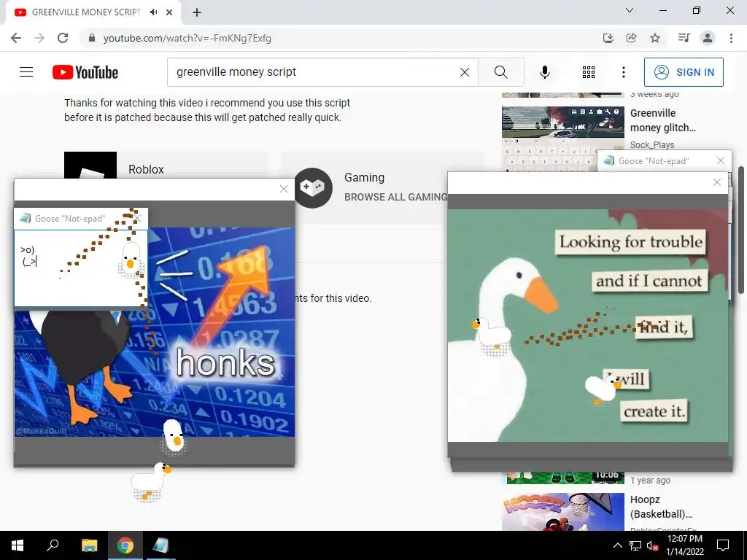
Task: Go back to the previous page
Action: point(16,38)
